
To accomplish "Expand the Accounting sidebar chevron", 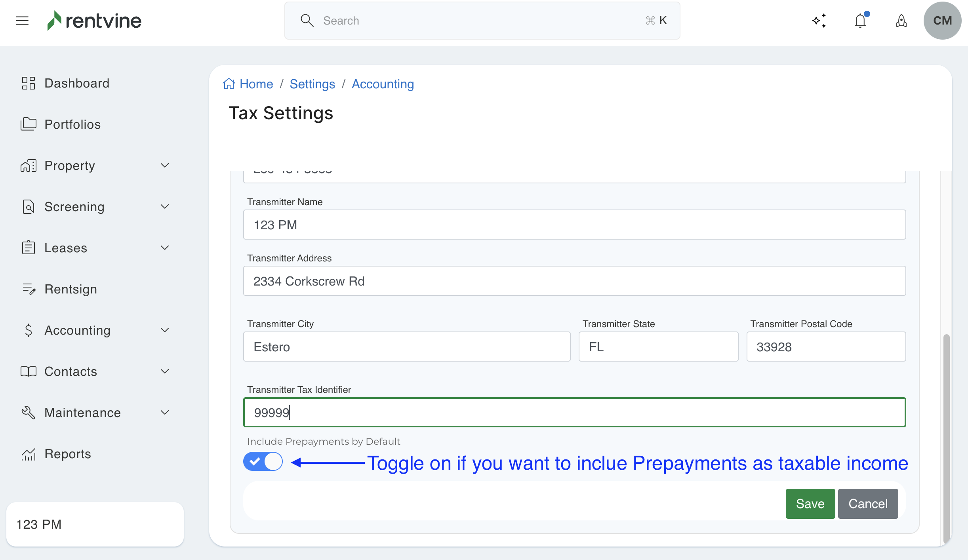I will coord(165,330).
